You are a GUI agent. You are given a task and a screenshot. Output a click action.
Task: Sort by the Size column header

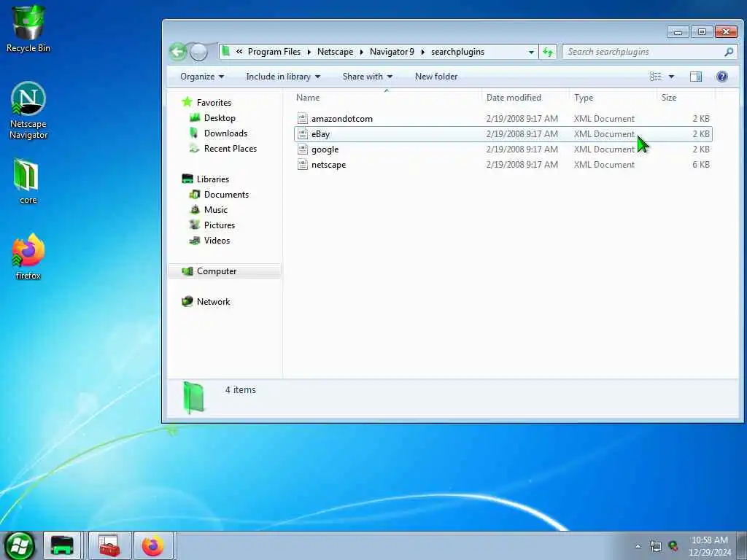click(685, 97)
